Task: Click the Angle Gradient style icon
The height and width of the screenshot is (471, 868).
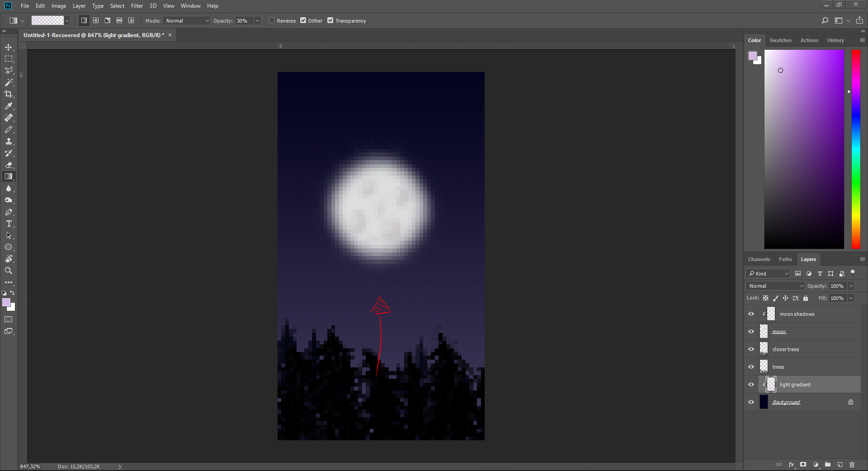Action: pos(108,20)
